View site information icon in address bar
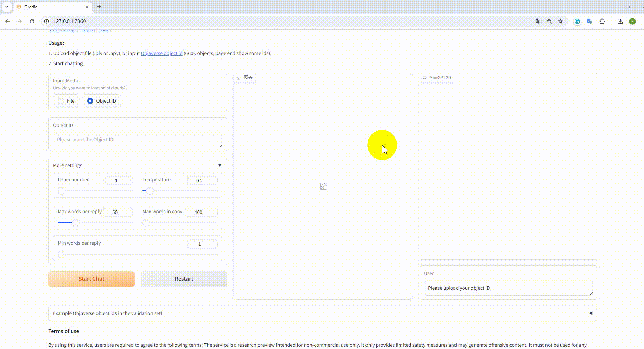644x349 pixels. [47, 21]
